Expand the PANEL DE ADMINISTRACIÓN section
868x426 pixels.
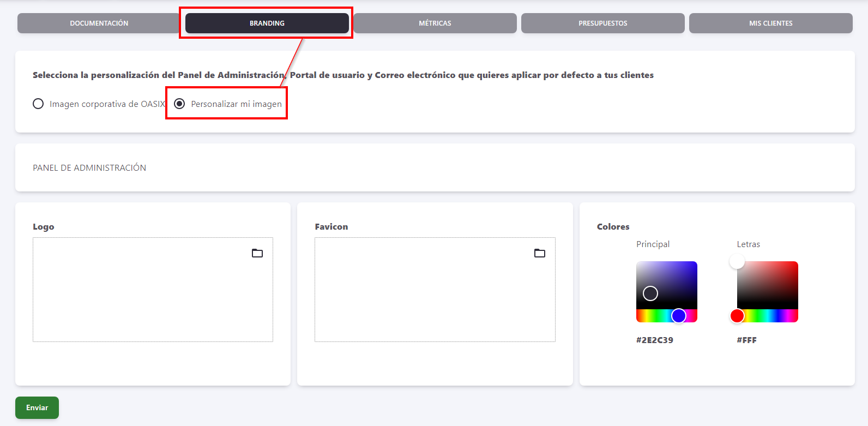coord(89,168)
